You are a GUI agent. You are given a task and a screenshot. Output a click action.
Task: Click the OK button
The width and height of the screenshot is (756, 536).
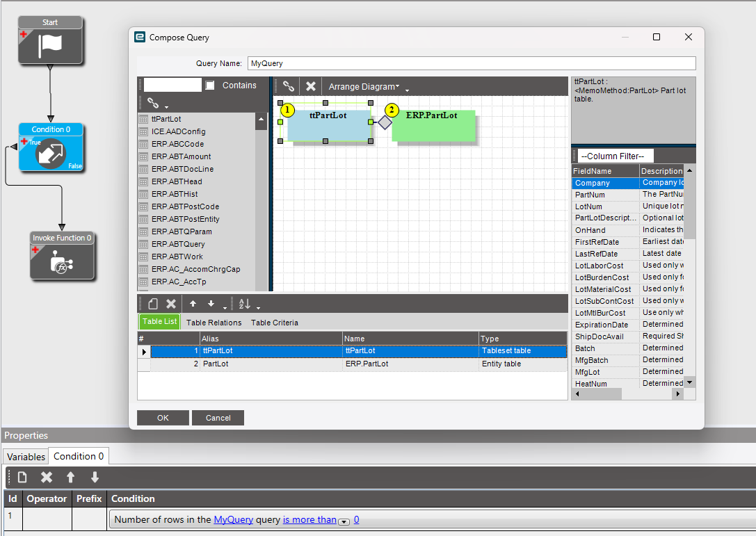(163, 418)
